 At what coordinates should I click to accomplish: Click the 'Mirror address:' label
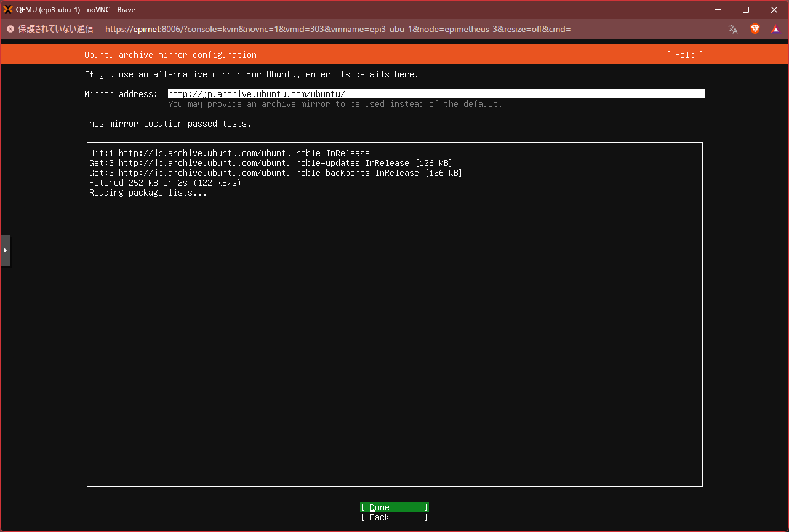point(121,94)
